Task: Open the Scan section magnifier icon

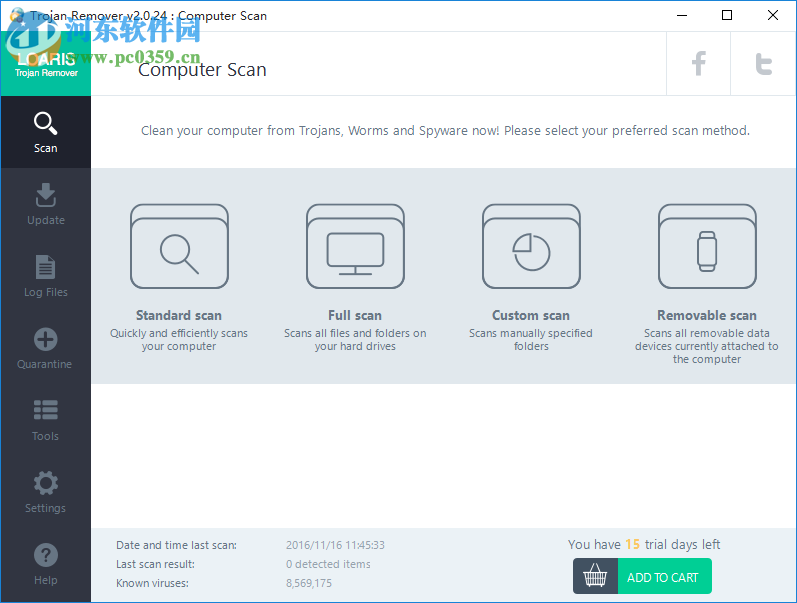Action: (45, 123)
